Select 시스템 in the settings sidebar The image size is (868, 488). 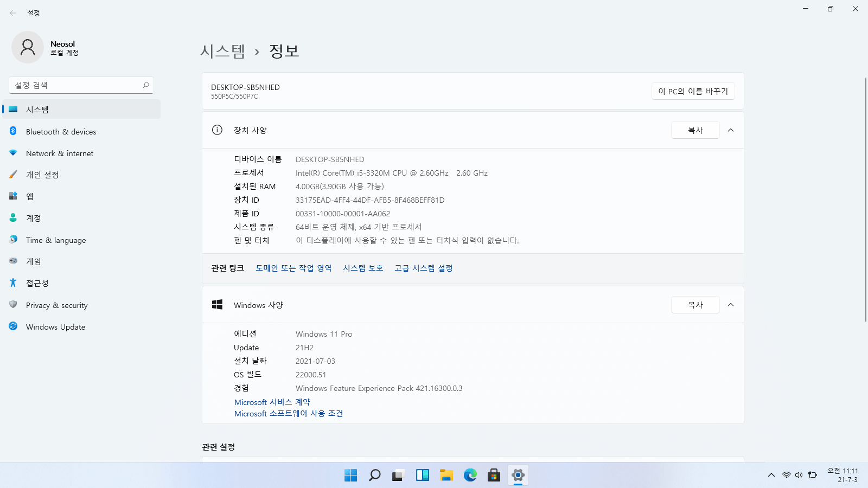pyautogui.click(x=81, y=109)
